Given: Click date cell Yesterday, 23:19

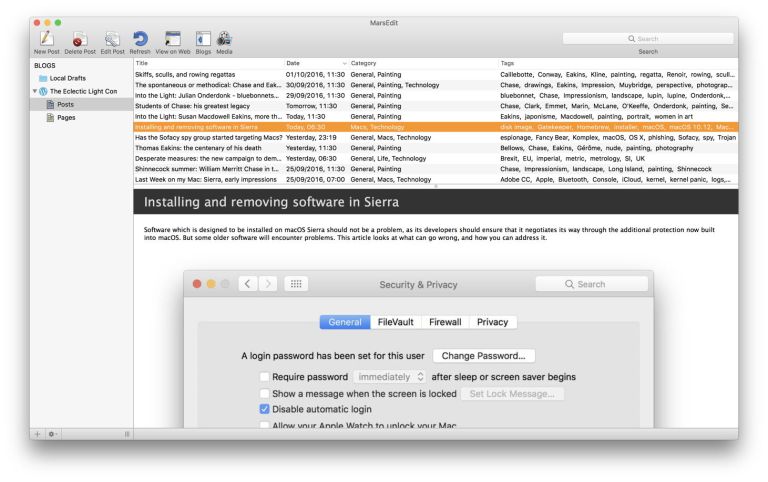Looking at the screenshot, I should click(x=312, y=138).
